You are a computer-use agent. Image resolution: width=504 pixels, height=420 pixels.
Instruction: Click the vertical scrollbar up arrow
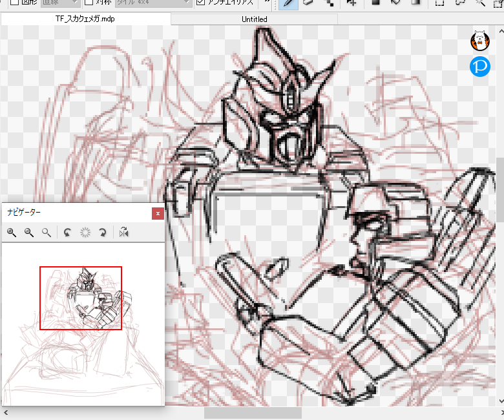pyautogui.click(x=501, y=32)
